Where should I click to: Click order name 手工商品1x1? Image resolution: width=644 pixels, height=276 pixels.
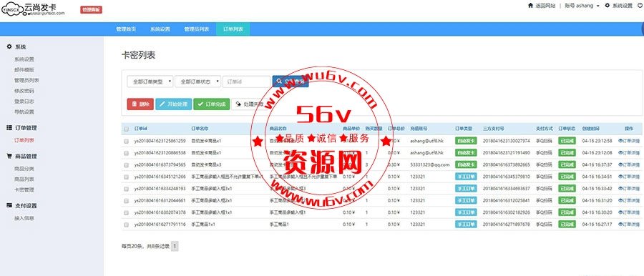click(203, 225)
